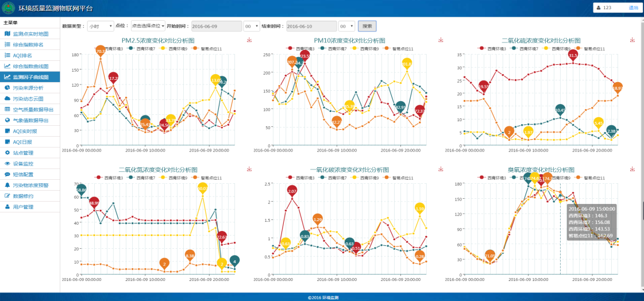This screenshot has height=301, width=644.
Task: Click the 退出 logout link
Action: [x=633, y=8]
